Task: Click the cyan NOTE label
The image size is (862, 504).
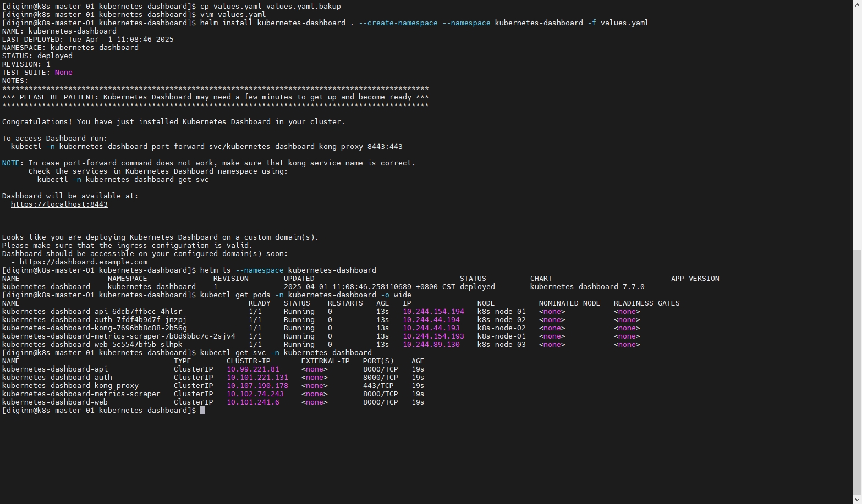Action: 11,163
